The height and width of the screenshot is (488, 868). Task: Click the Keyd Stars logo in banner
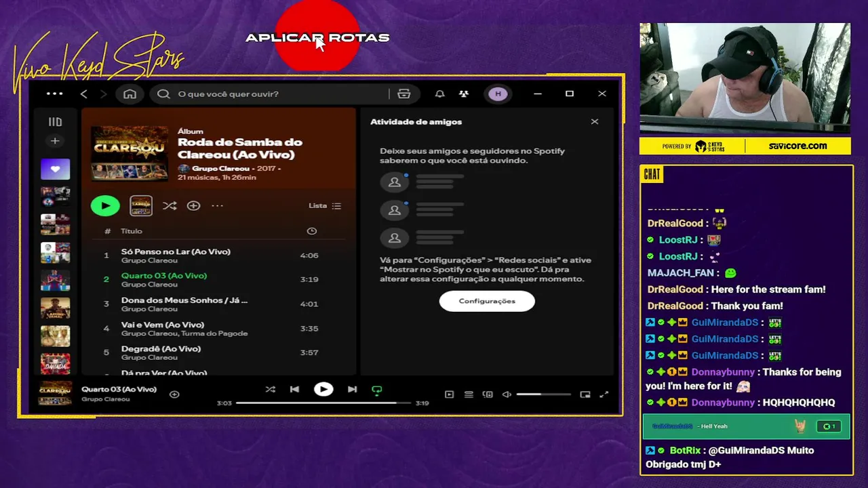pos(710,146)
